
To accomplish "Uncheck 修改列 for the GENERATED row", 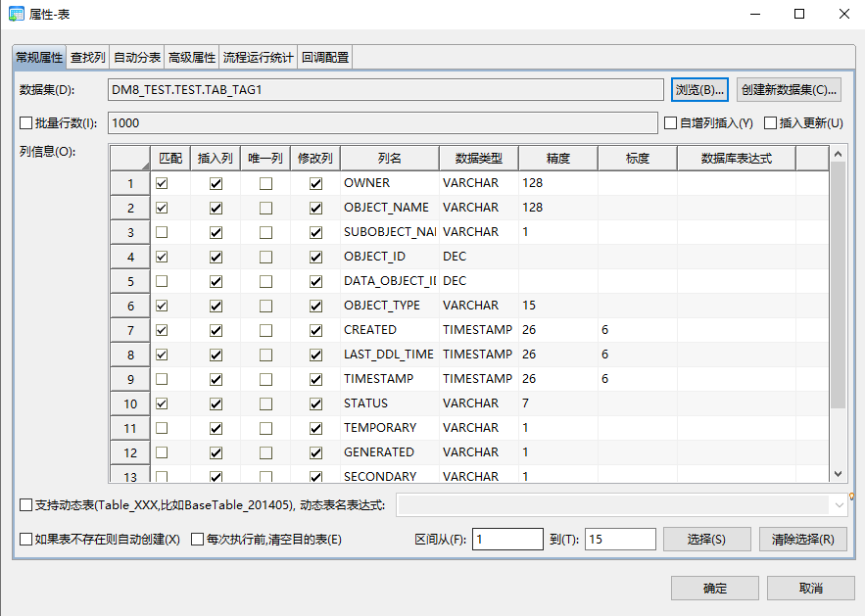I will [315, 452].
